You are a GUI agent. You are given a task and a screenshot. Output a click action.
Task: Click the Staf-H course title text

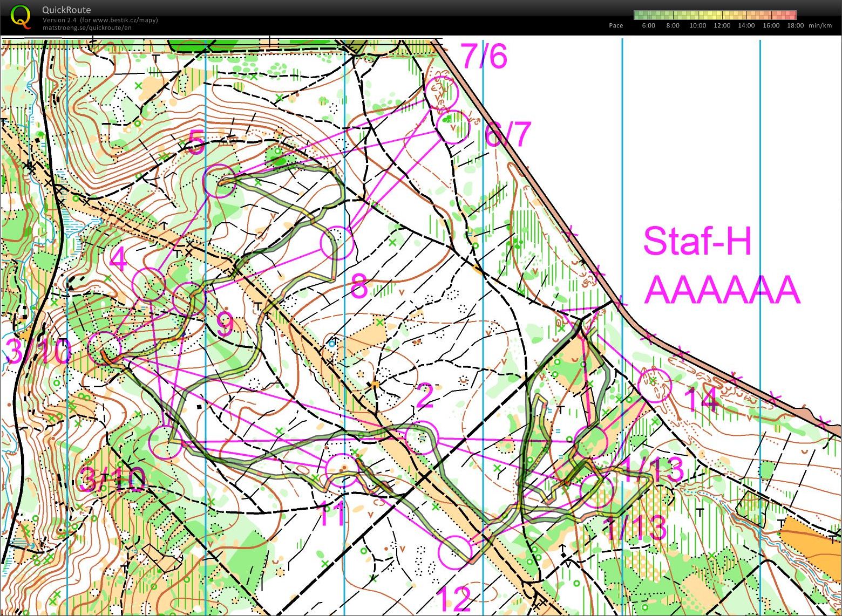coord(697,241)
